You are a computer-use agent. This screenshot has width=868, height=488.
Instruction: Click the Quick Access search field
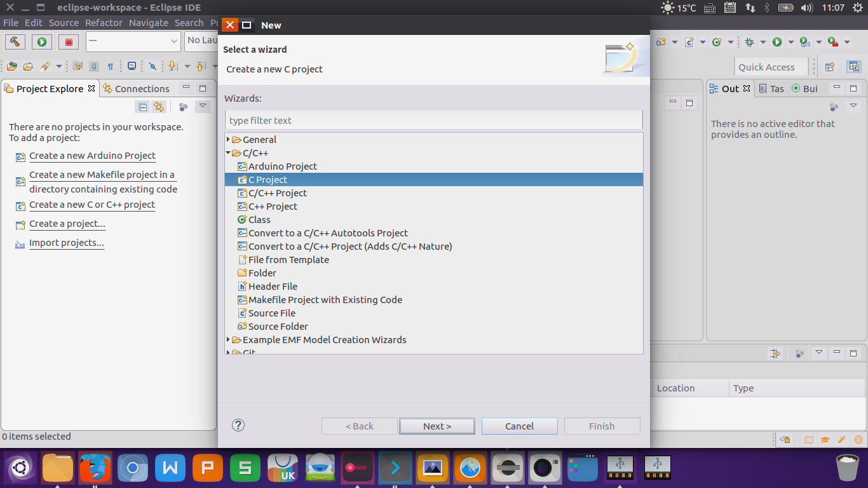click(x=771, y=67)
